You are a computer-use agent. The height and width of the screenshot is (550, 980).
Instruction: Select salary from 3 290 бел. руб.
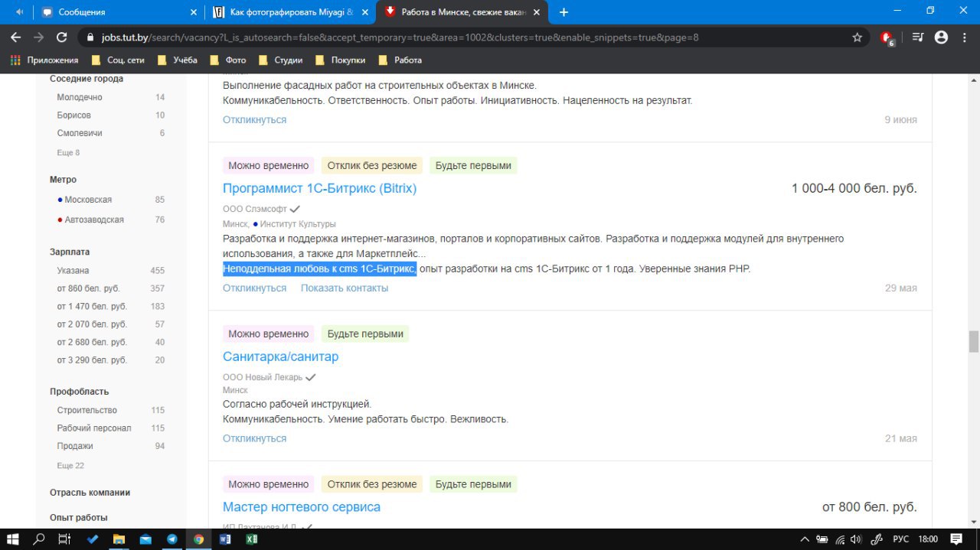click(92, 360)
